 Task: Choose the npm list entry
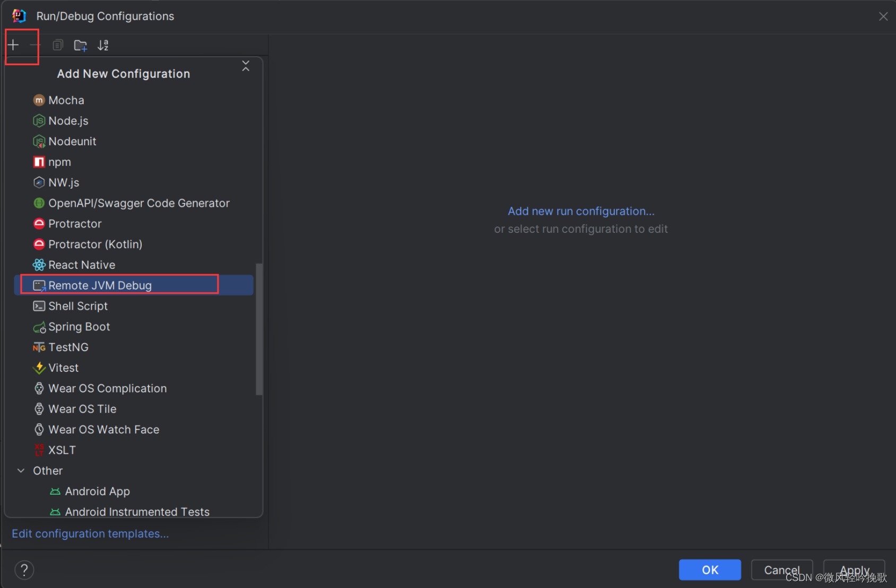click(x=134, y=162)
